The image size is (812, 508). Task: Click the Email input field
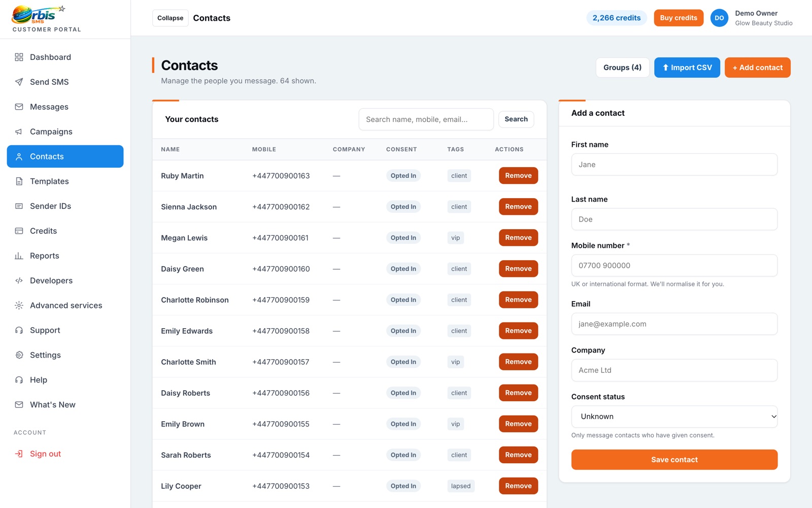[674, 324]
